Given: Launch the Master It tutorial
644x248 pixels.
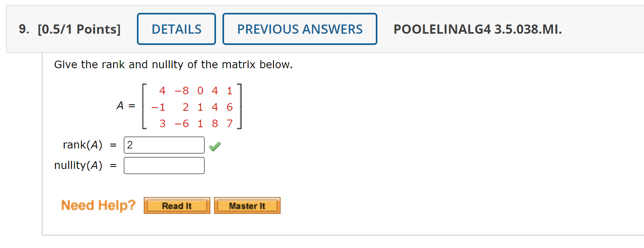Looking at the screenshot, I should tap(247, 205).
